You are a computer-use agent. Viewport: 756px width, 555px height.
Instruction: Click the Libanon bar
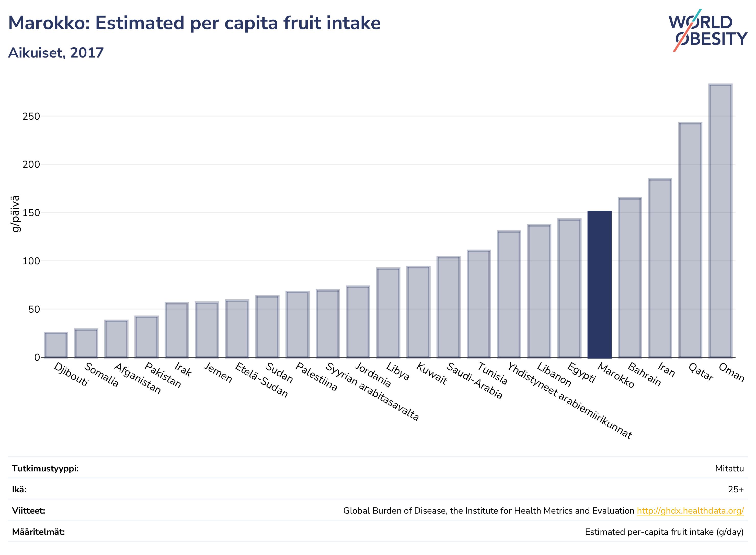(x=539, y=291)
